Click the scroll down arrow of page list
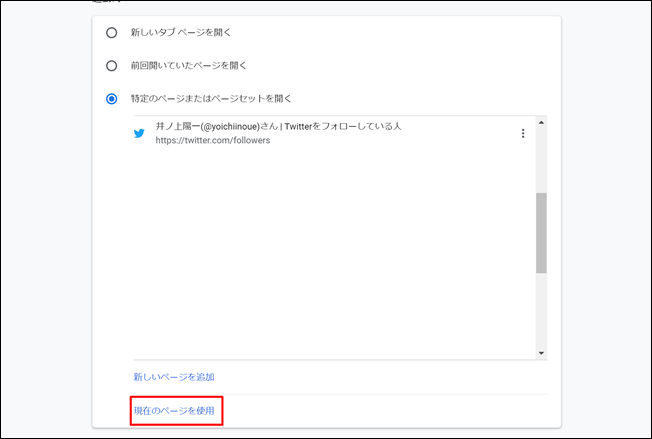 tap(541, 353)
